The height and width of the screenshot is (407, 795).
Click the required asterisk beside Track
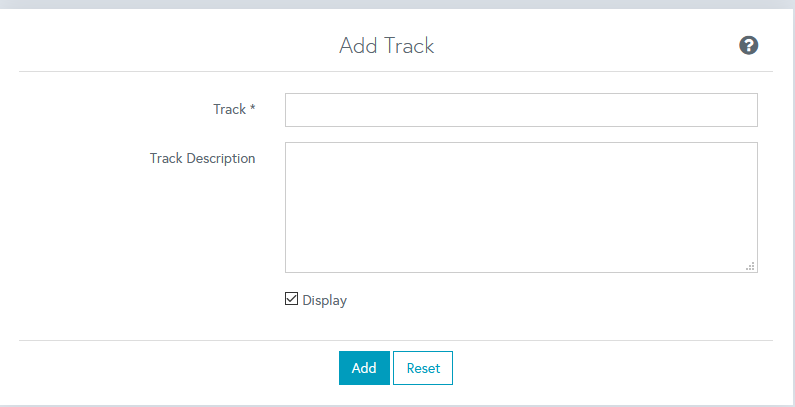point(252,109)
